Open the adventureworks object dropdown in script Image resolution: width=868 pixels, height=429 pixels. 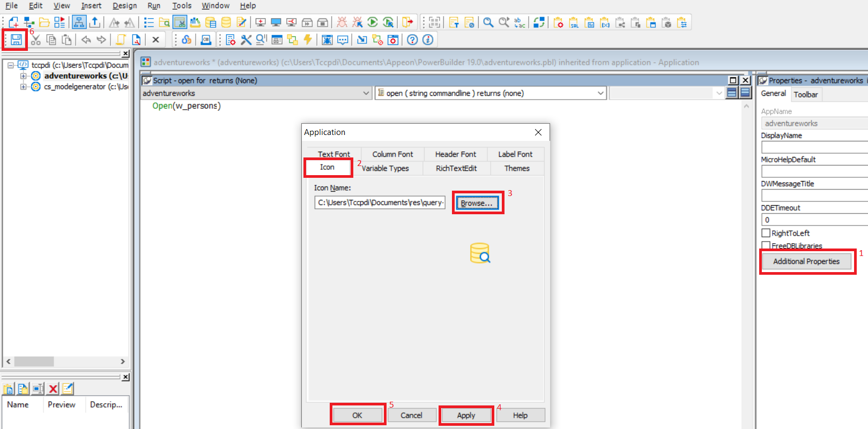coord(366,93)
